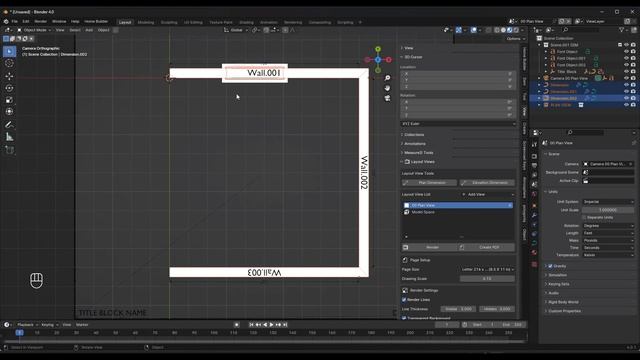Select the Rotate tool
640x360 pixels.
click(9, 88)
